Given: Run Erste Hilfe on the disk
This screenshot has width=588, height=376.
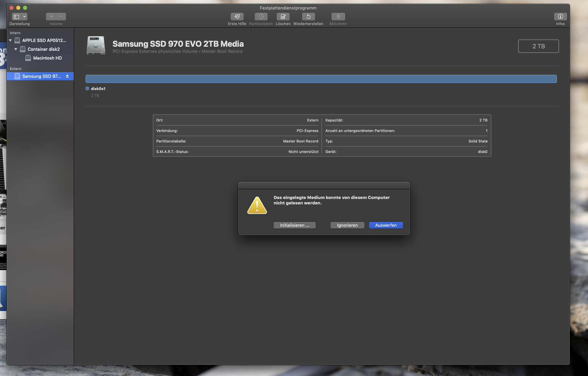Looking at the screenshot, I should pyautogui.click(x=237, y=17).
